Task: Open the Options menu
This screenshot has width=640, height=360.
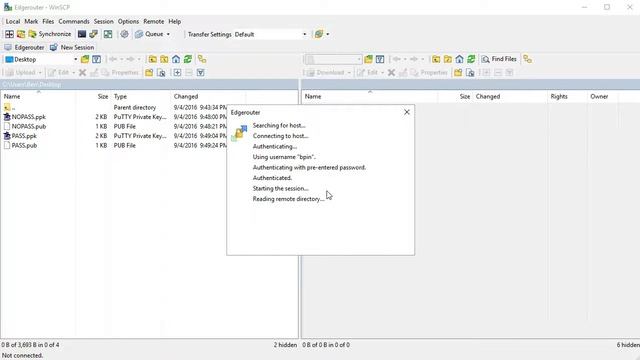Action: click(129, 21)
